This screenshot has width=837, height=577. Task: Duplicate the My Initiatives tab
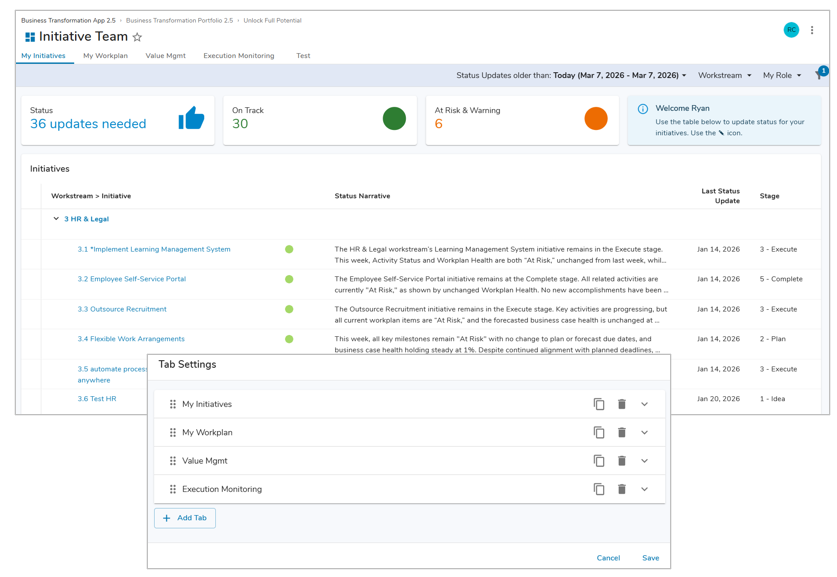point(599,404)
